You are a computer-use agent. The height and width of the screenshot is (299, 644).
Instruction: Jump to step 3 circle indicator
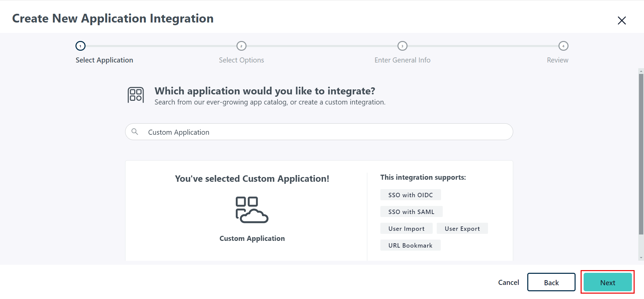pos(402,46)
